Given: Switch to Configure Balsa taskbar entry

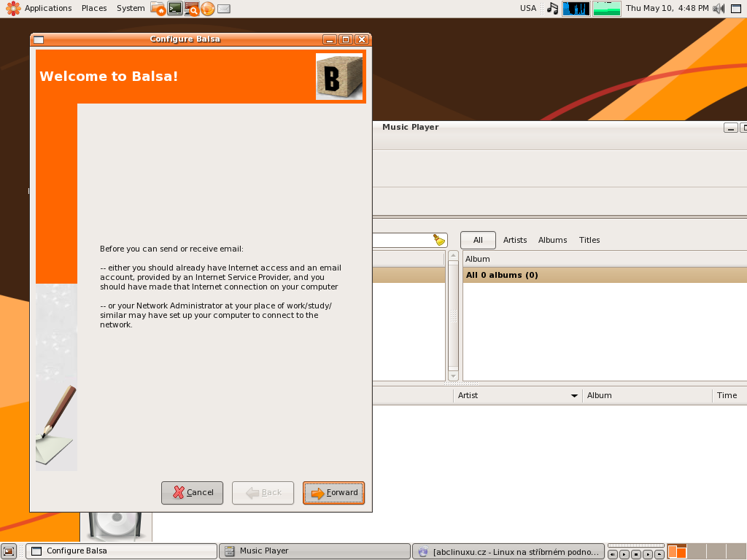Looking at the screenshot, I should 122,551.
